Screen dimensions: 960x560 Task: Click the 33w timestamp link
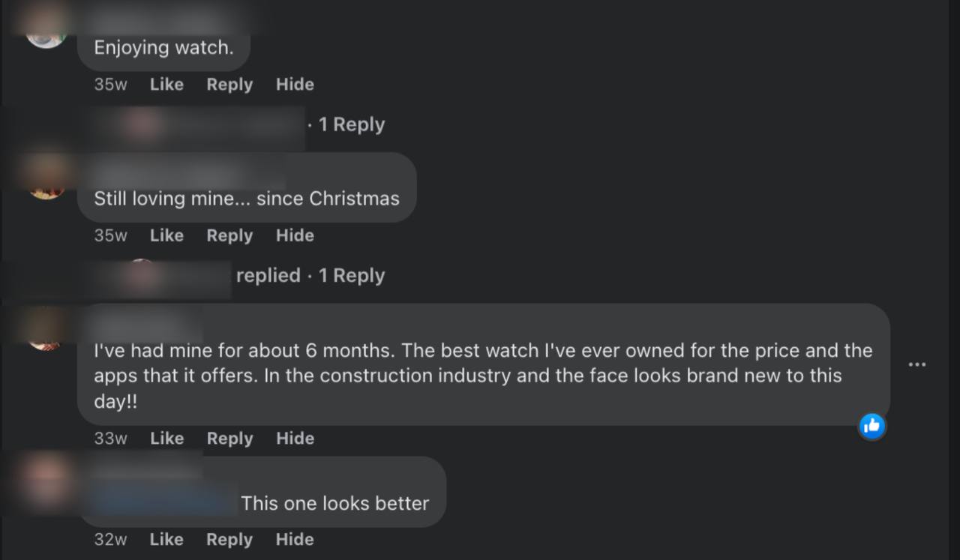pos(110,439)
